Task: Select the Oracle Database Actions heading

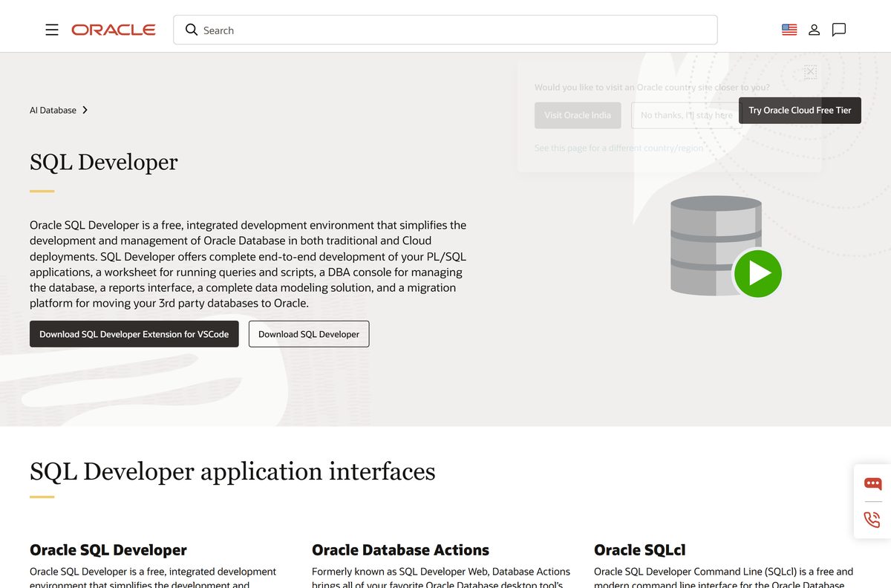Action: coord(400,550)
